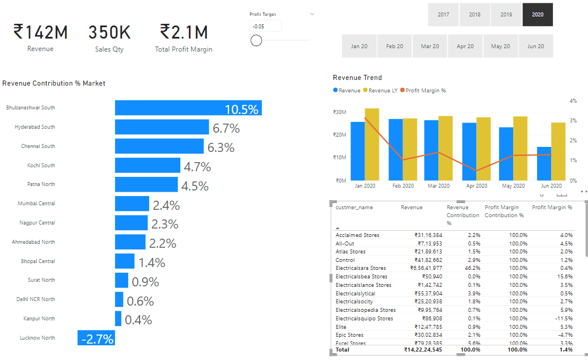Filter by the Jan 20 month button
Screen dimensions: 588x364
pyautogui.click(x=359, y=46)
